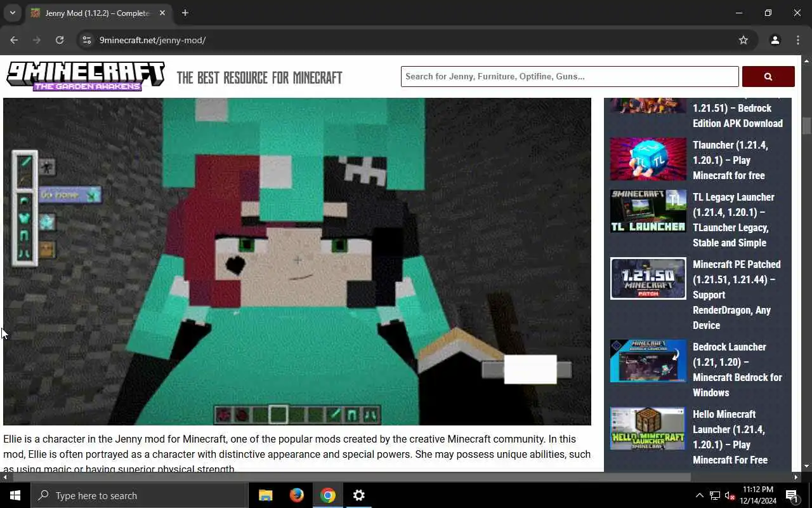
Task: Click the horizontal scrollbar right arrow
Action: [x=796, y=477]
